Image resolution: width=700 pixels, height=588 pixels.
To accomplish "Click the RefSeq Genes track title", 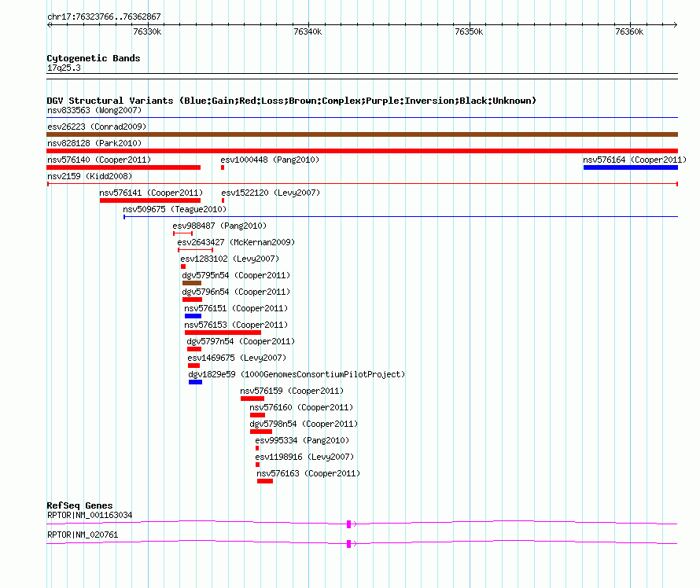I will tap(79, 505).
